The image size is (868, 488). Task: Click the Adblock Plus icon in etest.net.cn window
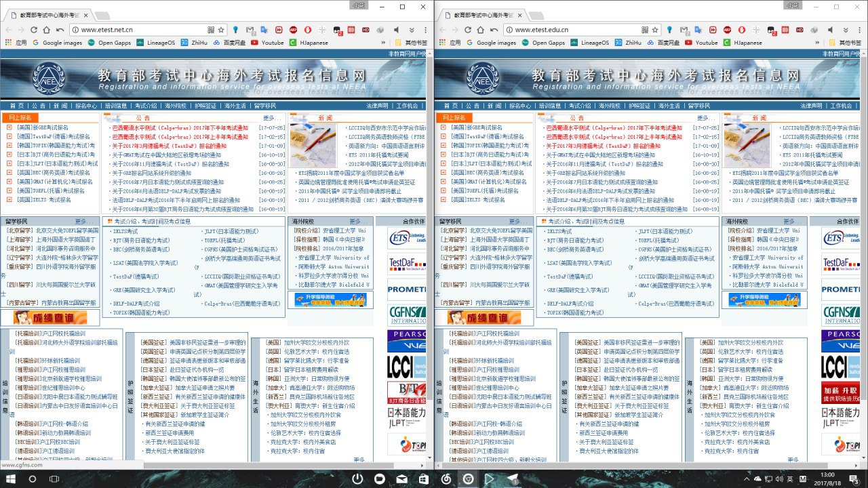(293, 30)
